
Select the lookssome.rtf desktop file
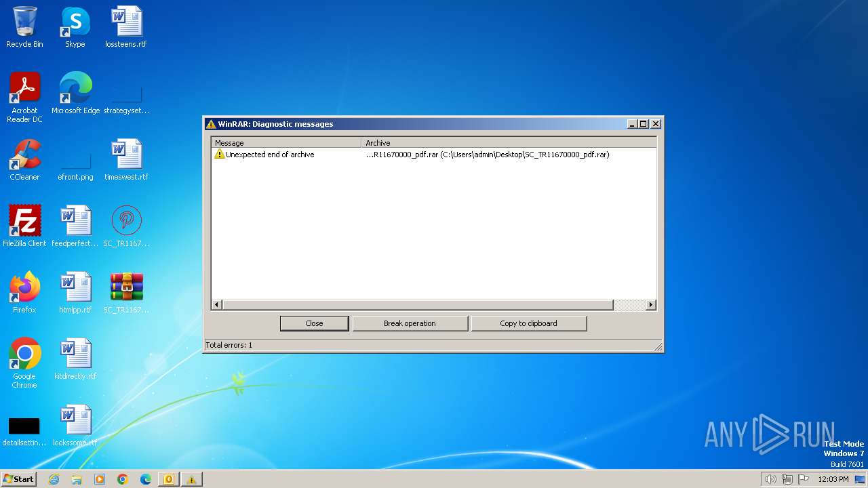point(75,426)
